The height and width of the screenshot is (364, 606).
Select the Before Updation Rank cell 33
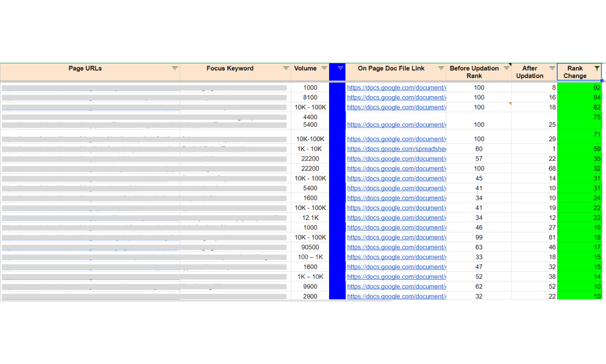tap(479, 257)
